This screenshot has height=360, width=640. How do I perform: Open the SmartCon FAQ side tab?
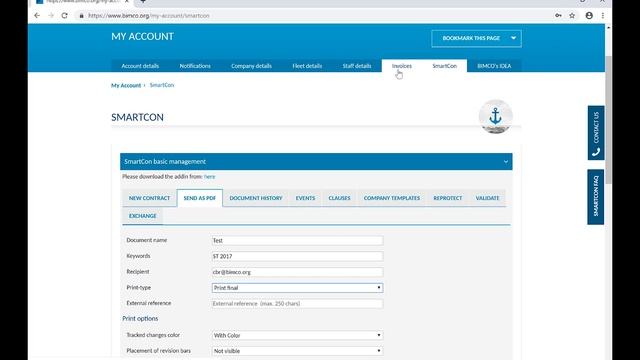click(596, 197)
